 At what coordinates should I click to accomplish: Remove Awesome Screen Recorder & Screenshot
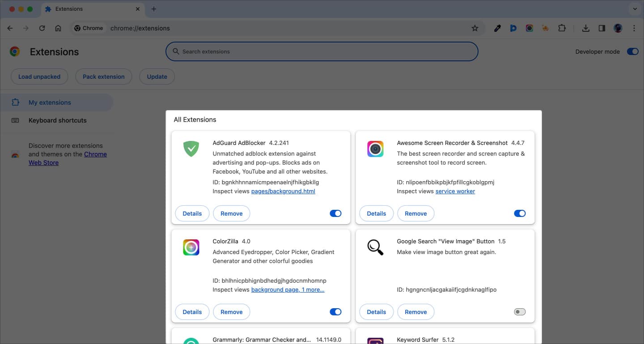click(x=416, y=213)
